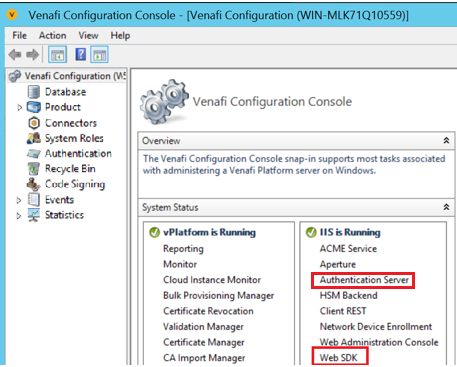Select the Venafi Configuration root tree item
This screenshot has width=457, height=367.
[x=75, y=76]
